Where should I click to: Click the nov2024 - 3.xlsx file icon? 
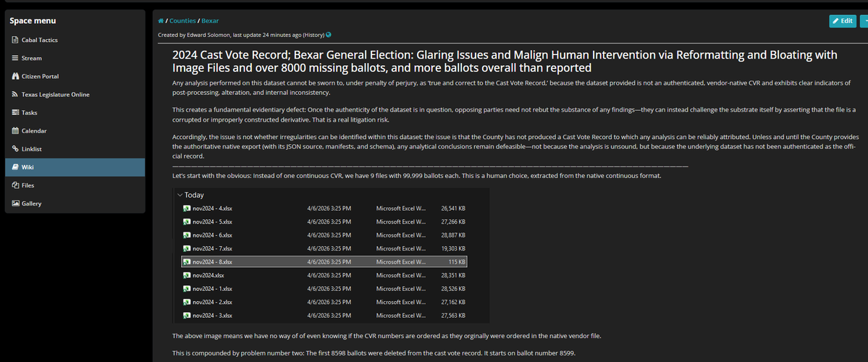[x=187, y=316]
